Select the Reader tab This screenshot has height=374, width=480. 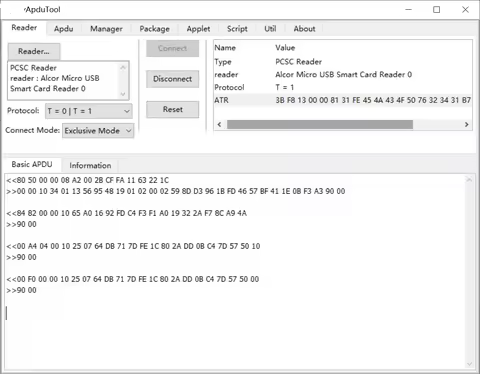coord(24,28)
